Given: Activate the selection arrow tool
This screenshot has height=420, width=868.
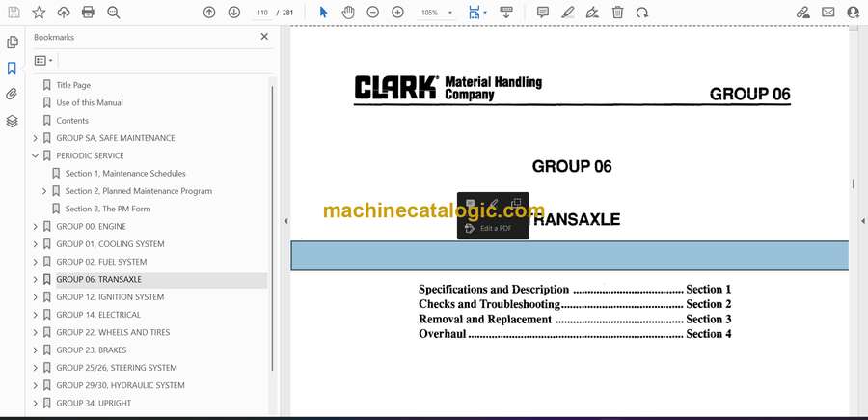Looking at the screenshot, I should point(324,13).
